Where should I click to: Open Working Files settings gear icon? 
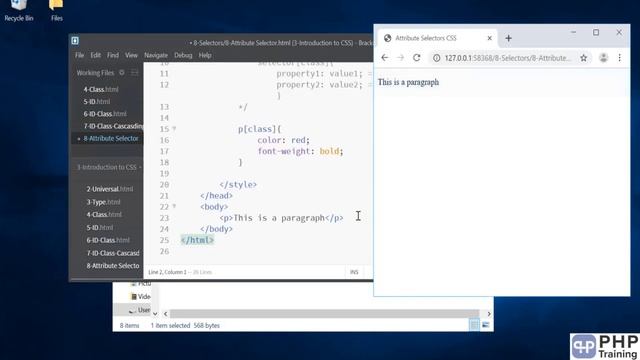pos(122,73)
